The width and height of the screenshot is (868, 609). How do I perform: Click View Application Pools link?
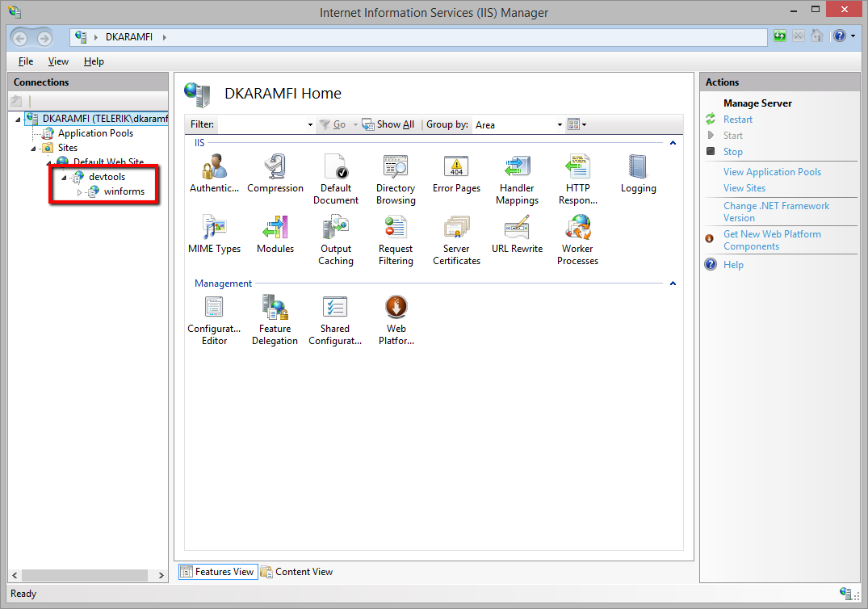click(772, 172)
